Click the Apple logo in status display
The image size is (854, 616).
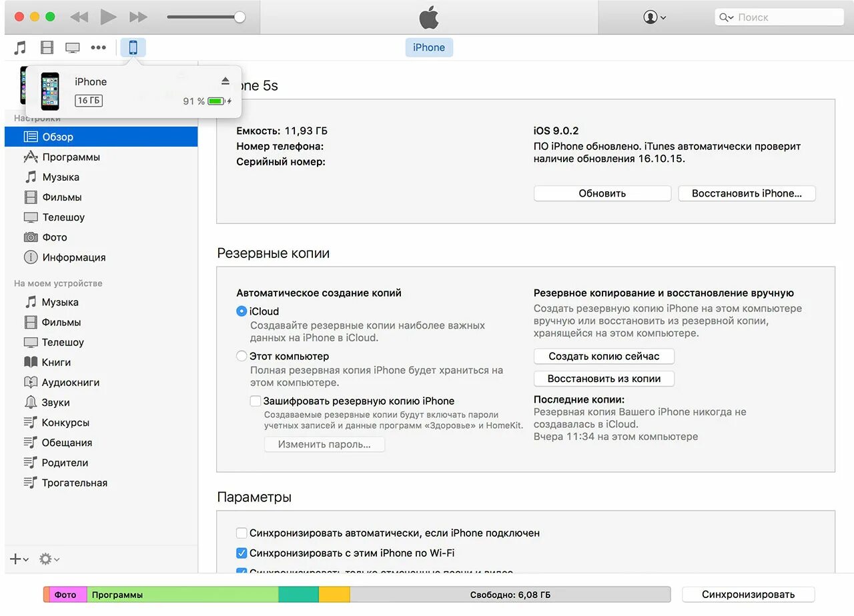[x=429, y=17]
